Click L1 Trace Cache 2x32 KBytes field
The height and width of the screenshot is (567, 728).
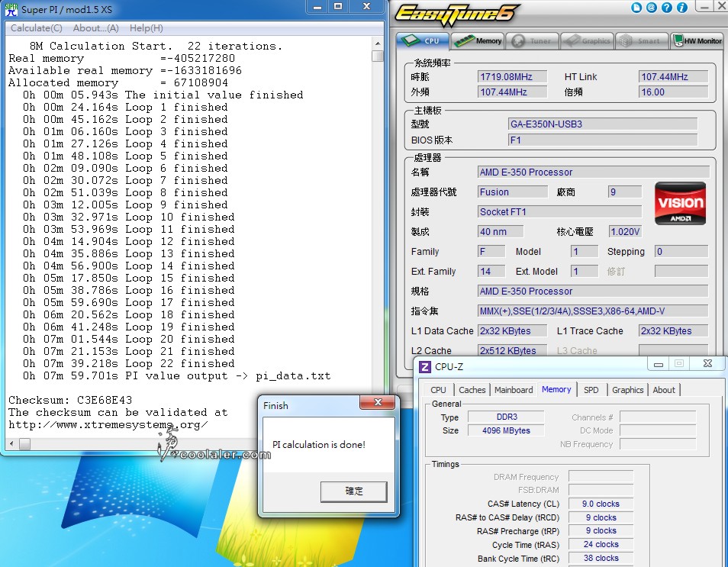(673, 331)
